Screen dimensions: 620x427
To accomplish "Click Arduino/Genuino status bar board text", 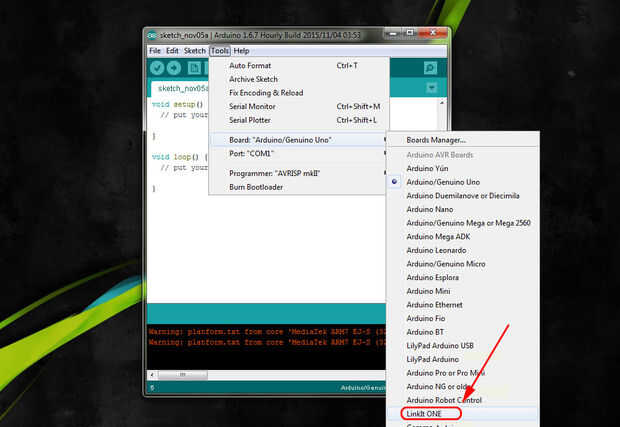I will click(x=363, y=388).
